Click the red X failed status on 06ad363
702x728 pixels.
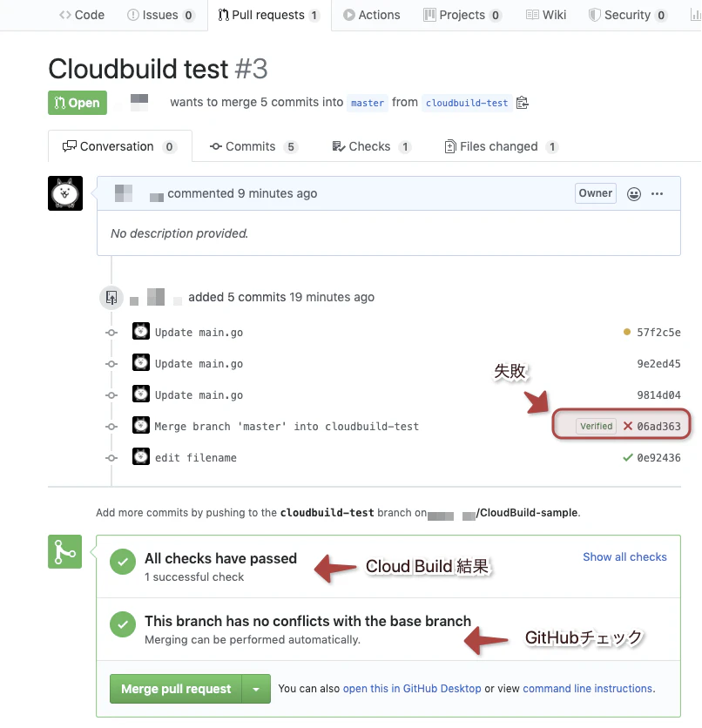click(628, 426)
